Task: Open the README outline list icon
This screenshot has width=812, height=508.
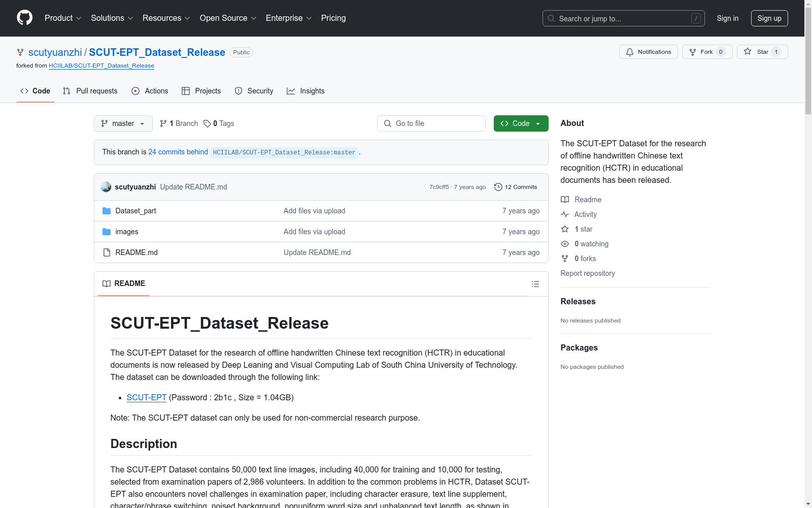Action: [535, 284]
